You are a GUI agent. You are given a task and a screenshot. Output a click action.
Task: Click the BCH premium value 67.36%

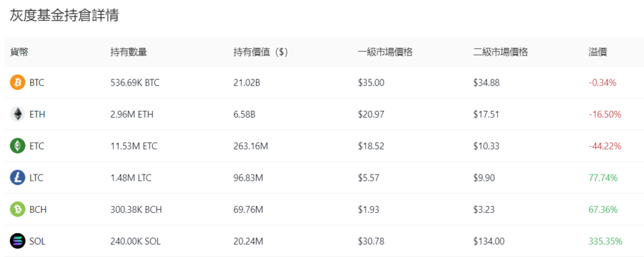click(602, 209)
